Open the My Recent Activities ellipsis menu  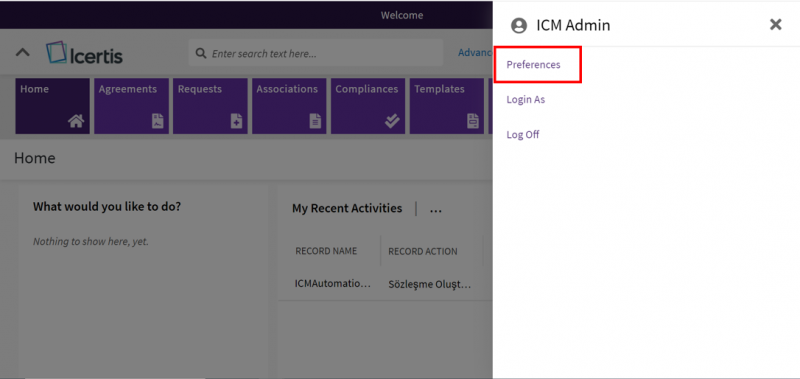tap(435, 209)
